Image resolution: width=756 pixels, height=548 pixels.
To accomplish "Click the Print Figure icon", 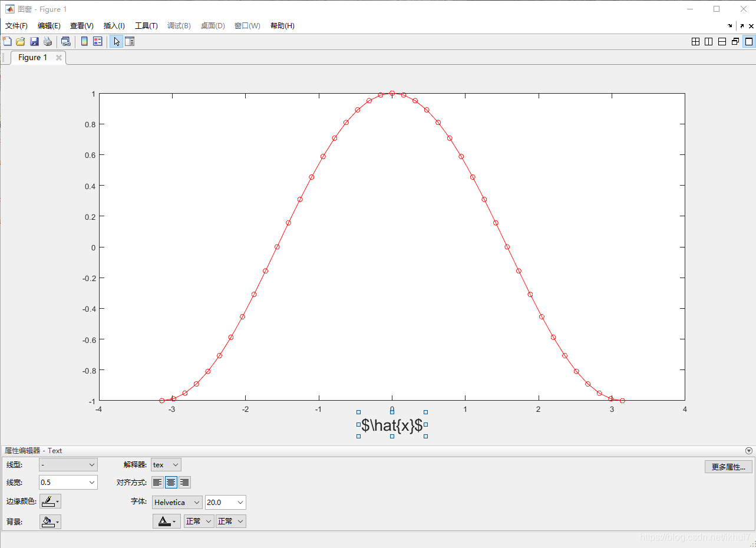I will [x=48, y=41].
